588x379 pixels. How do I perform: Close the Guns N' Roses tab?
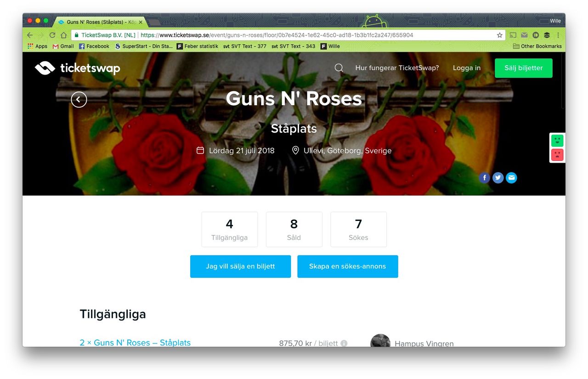[141, 22]
